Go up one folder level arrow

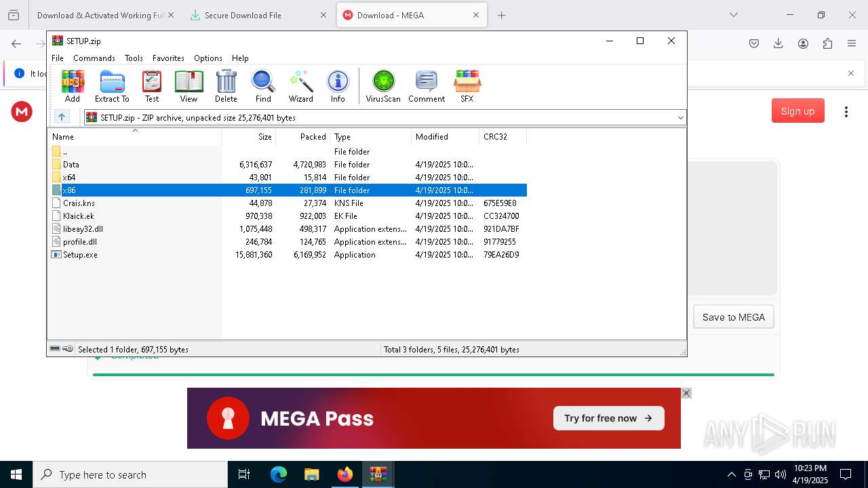coord(62,117)
